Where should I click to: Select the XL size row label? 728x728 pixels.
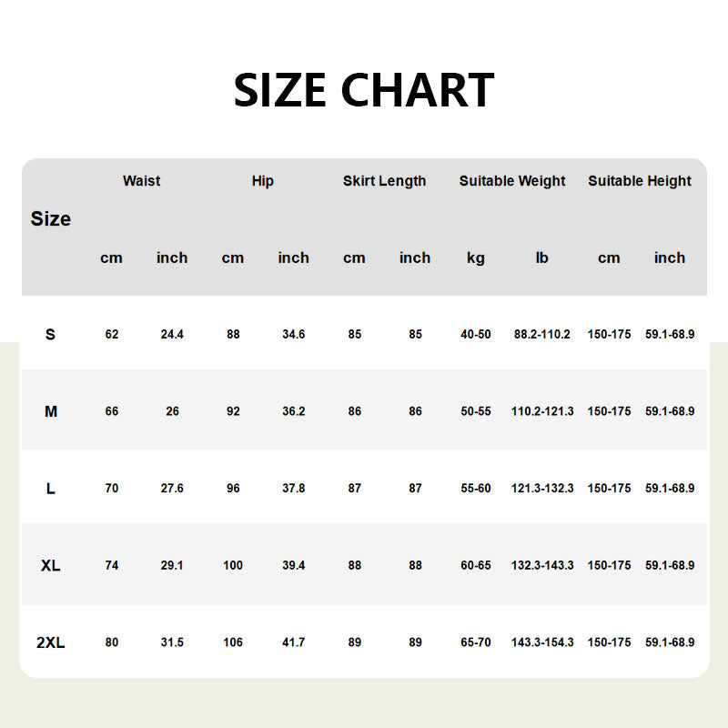click(x=51, y=565)
